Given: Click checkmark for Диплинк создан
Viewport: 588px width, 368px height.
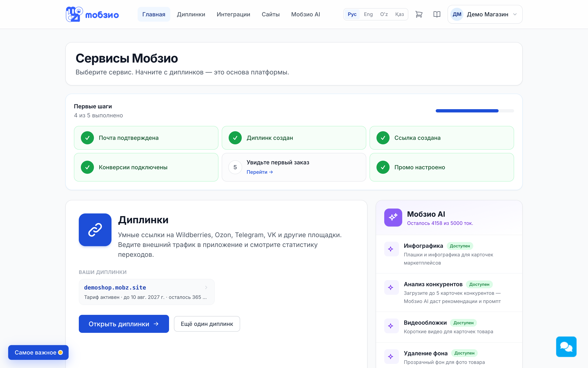Looking at the screenshot, I should 235,138.
